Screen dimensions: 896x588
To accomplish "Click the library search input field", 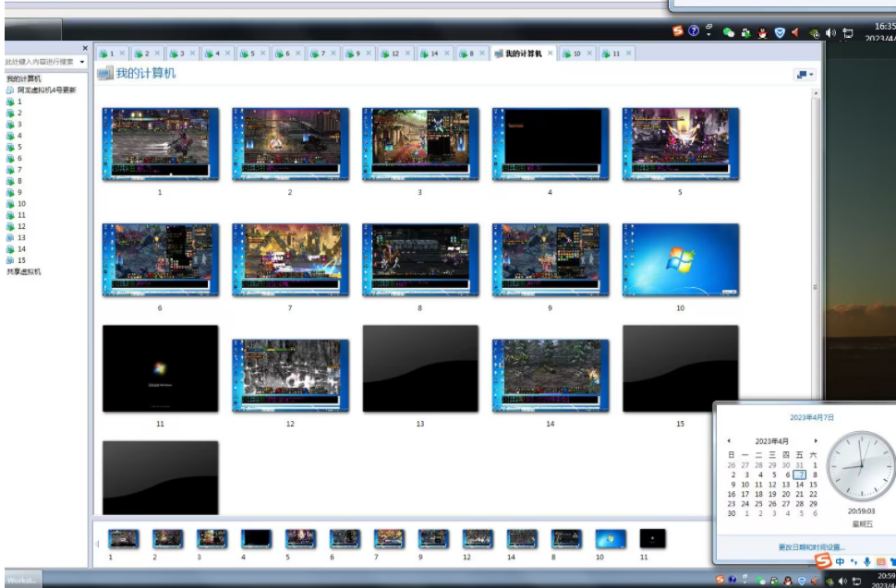I will click(40, 62).
